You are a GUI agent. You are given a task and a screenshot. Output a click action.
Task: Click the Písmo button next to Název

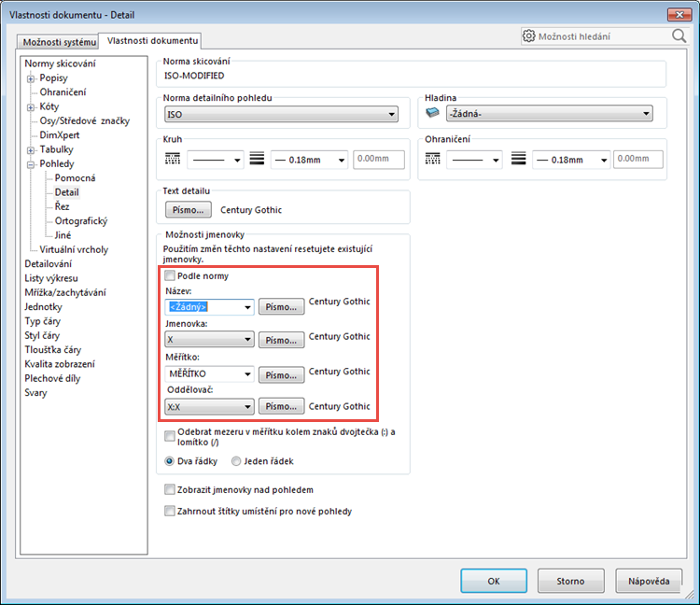281,307
